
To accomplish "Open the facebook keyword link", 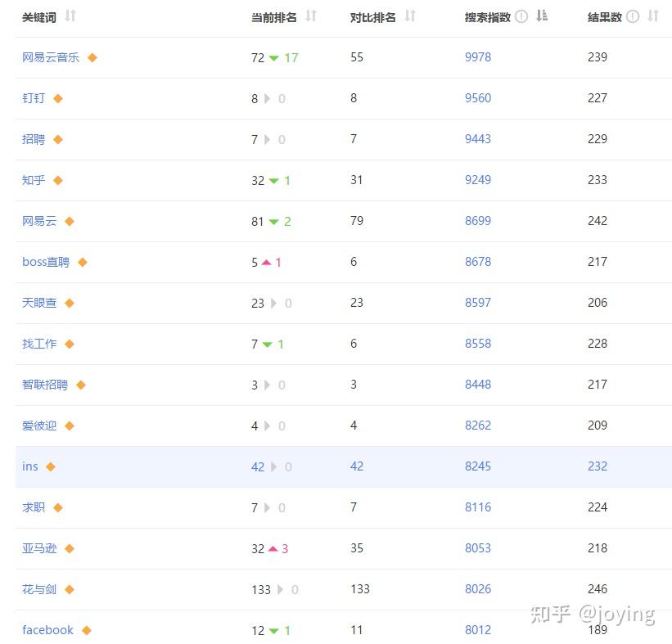I will [47, 630].
